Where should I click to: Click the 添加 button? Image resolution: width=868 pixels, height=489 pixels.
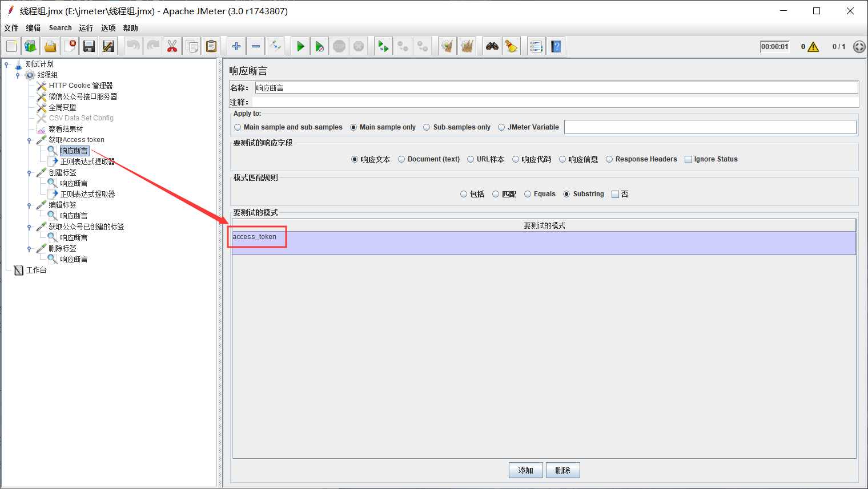[525, 470]
